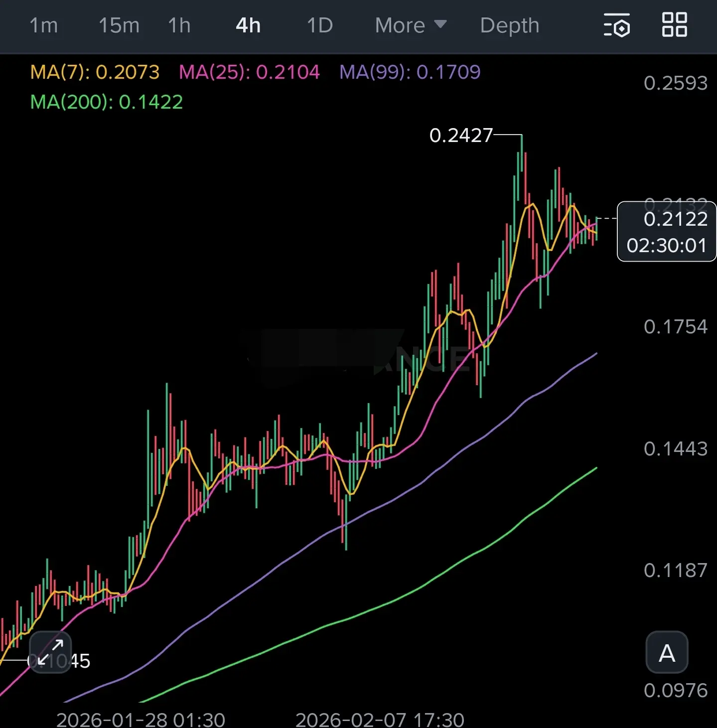Open the four-square grid layout icon

675,25
